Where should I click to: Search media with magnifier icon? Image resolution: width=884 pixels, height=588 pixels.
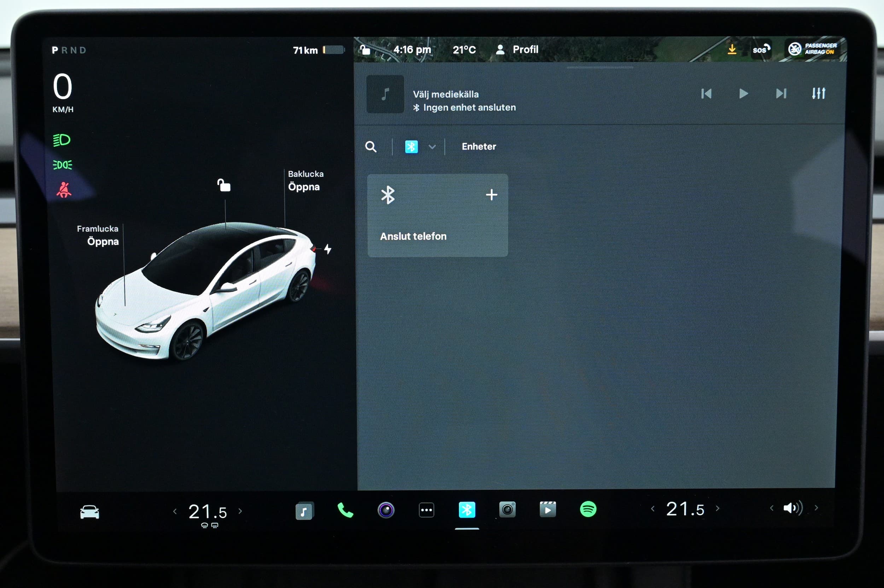[371, 147]
